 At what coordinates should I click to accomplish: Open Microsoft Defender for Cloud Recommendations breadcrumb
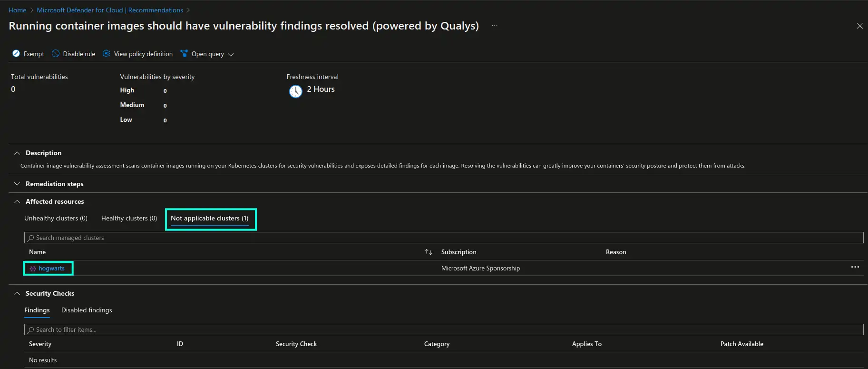(x=110, y=10)
